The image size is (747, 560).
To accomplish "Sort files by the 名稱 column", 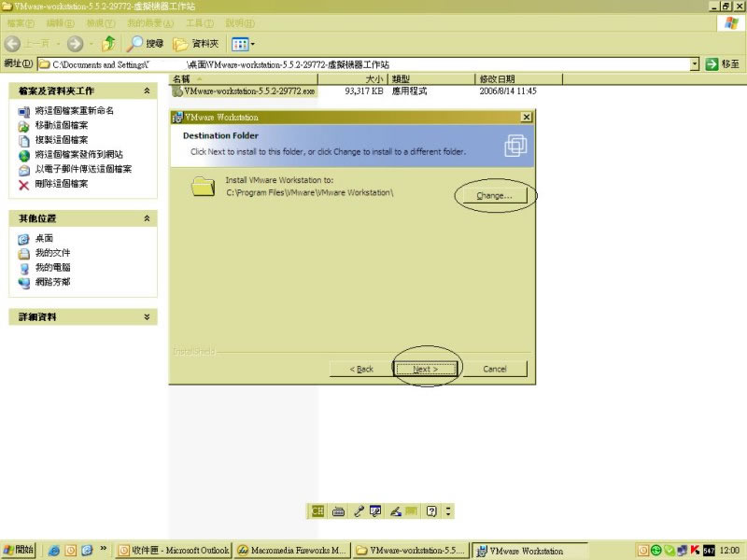I will click(244, 79).
